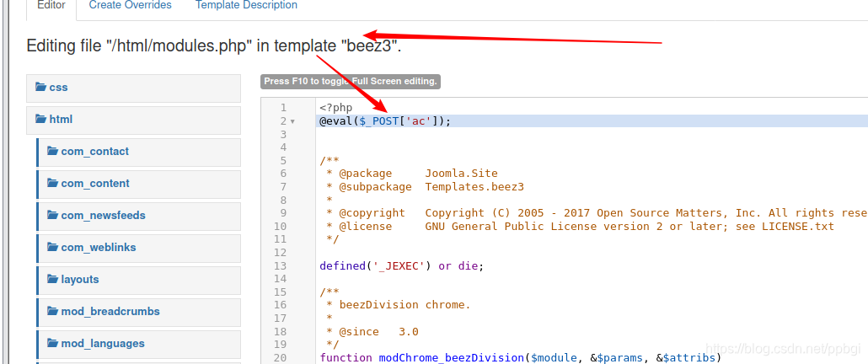Click the layouts folder icon
The image size is (868, 364).
(x=53, y=280)
